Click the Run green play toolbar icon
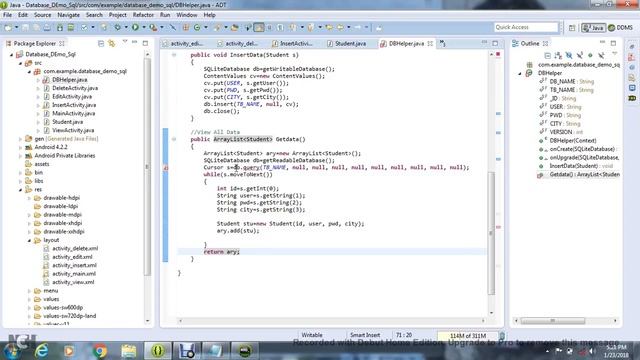The image size is (640, 360). tap(135, 27)
